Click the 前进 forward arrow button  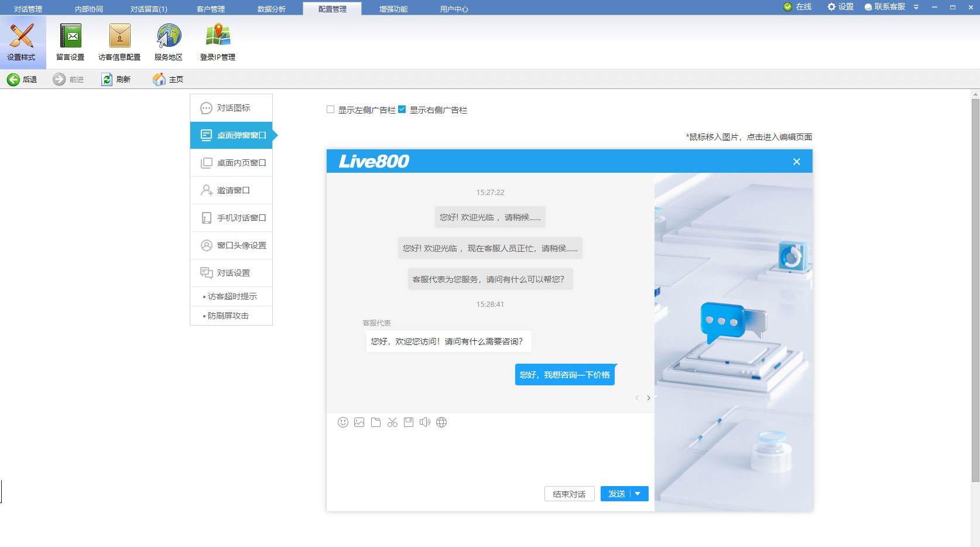pyautogui.click(x=68, y=80)
